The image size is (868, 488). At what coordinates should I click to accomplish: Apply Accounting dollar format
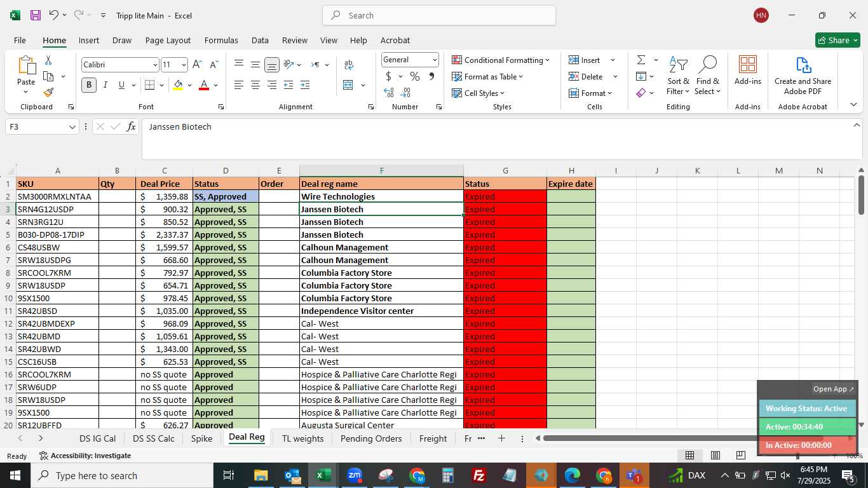[388, 76]
